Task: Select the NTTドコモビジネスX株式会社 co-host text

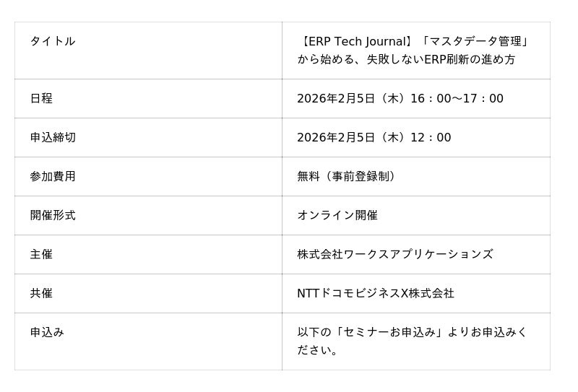Action: point(376,293)
